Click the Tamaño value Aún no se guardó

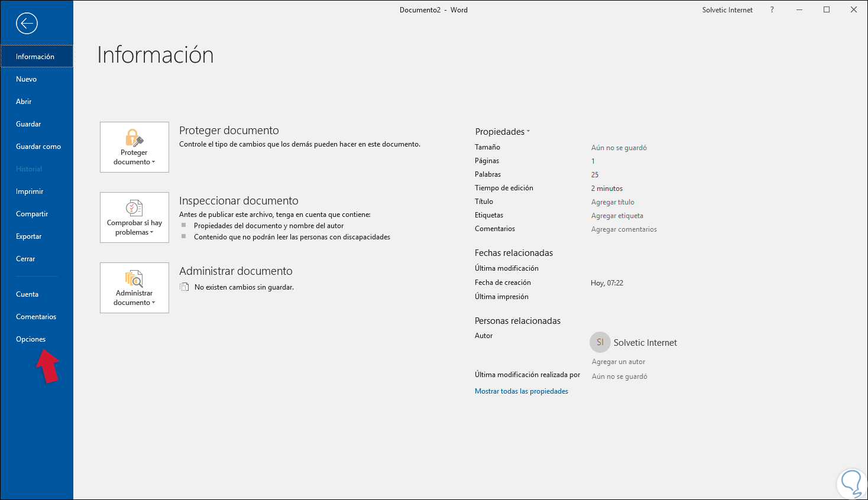coord(619,148)
